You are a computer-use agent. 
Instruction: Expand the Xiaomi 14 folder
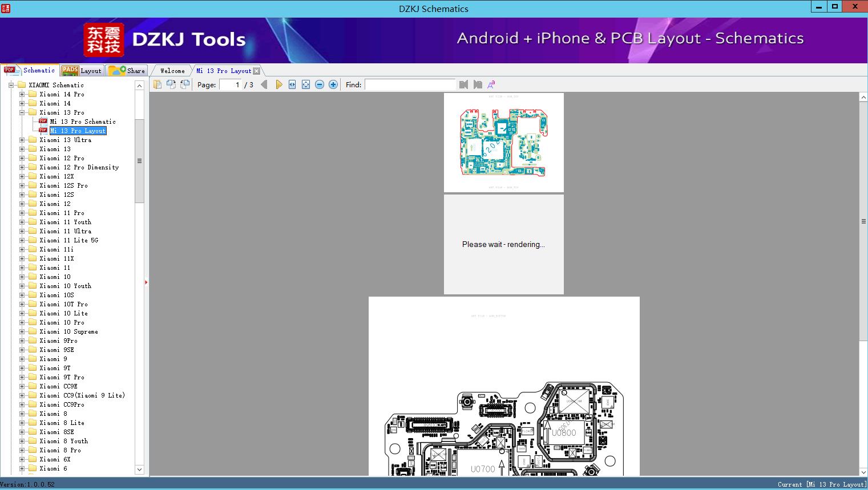tap(22, 103)
